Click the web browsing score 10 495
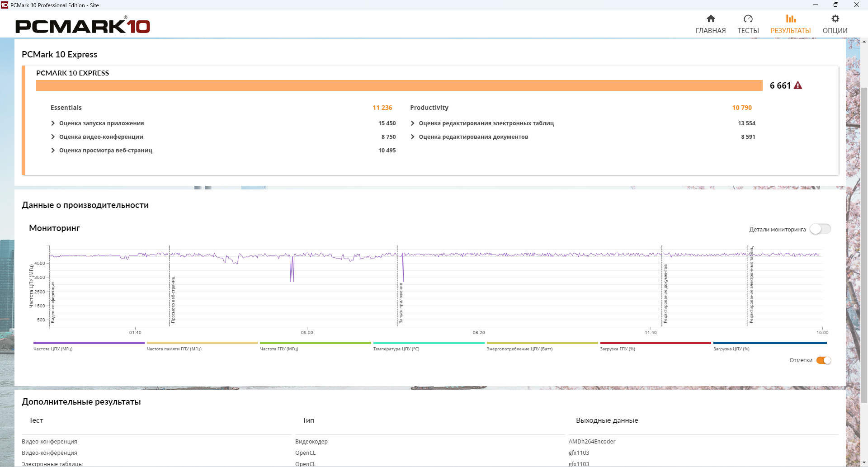 pyautogui.click(x=387, y=151)
